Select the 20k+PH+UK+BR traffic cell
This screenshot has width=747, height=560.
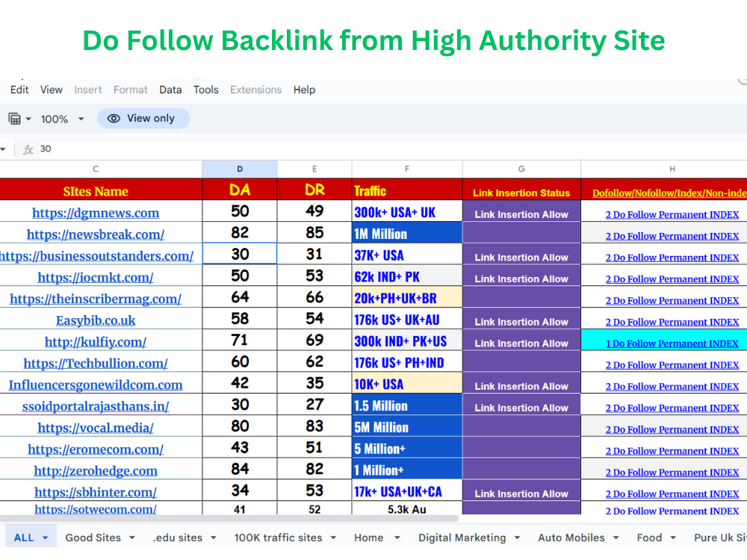(407, 296)
